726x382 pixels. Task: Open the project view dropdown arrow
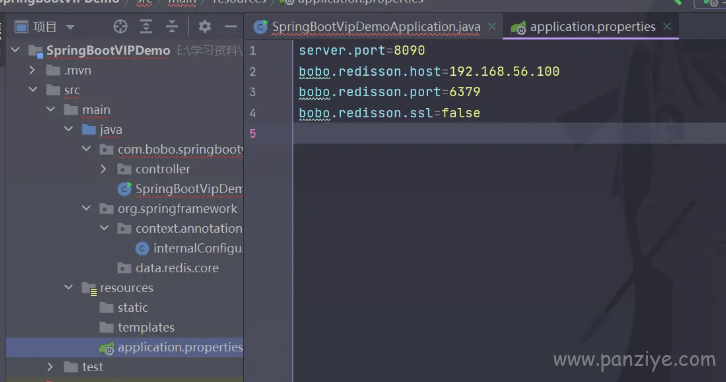tap(70, 27)
